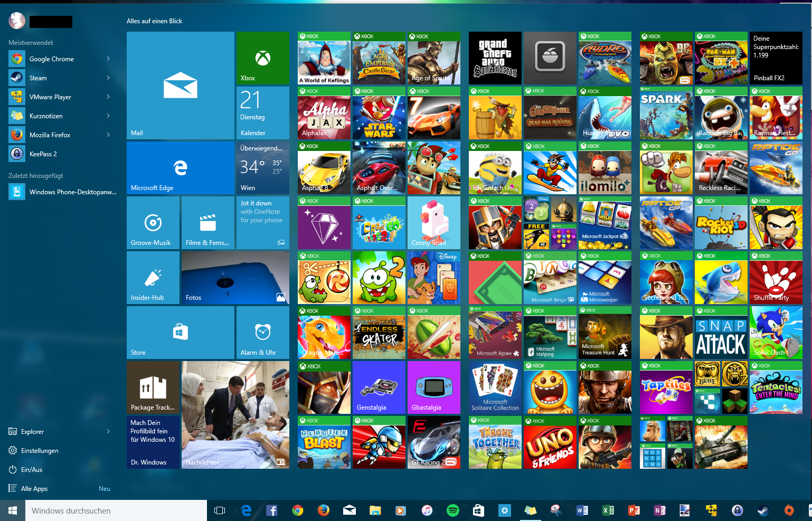The image size is (812, 521).
Task: Expand the Explorer submenu arrow
Action: [108, 431]
